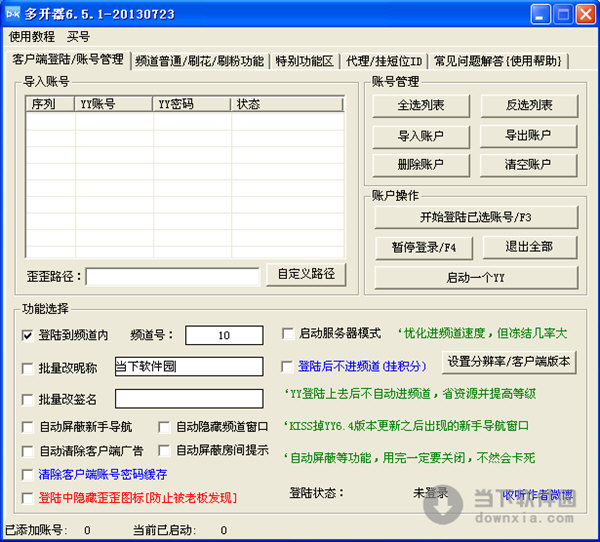Enable 自动隐藏频道窗口 checkbox
The width and height of the screenshot is (600, 542).
coord(164,427)
